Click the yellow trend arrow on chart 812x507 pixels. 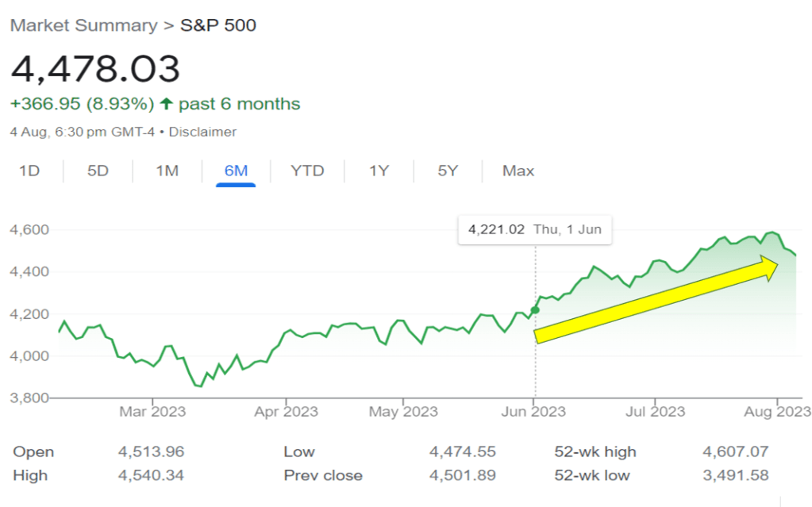tap(656, 300)
